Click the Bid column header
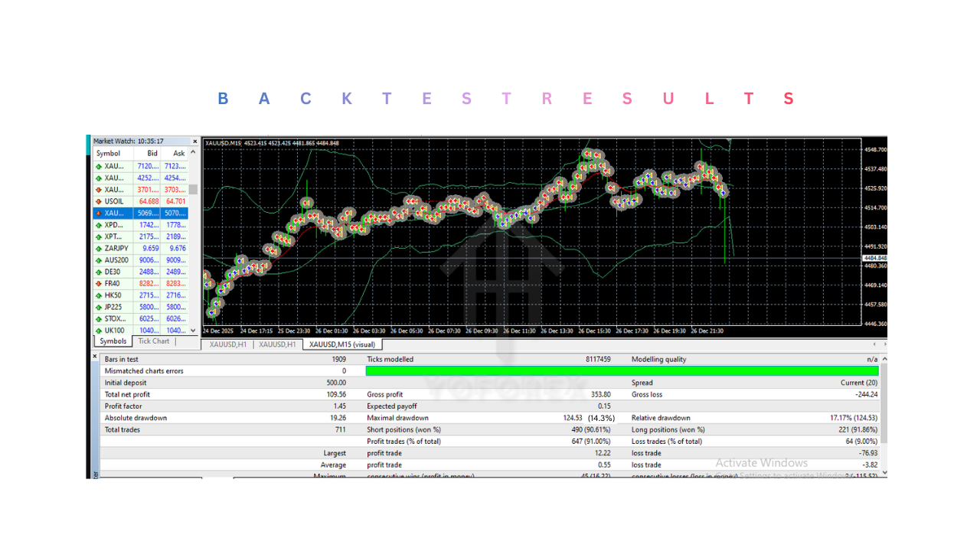 click(152, 153)
